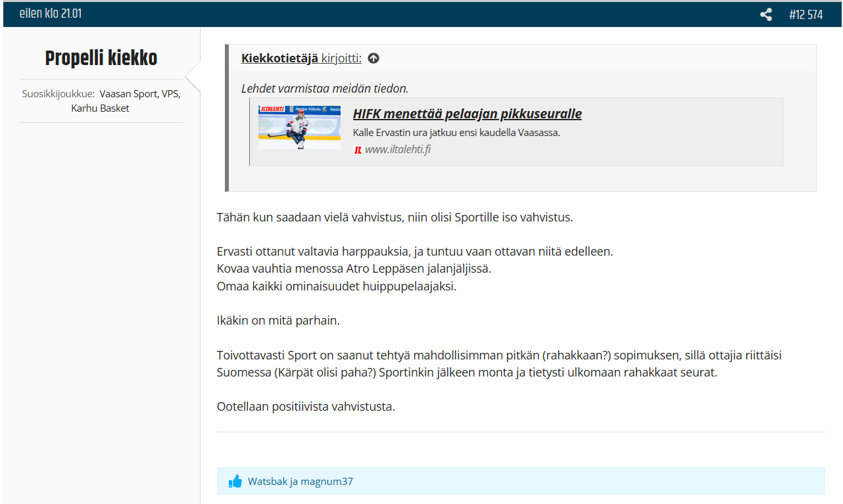The height and width of the screenshot is (504, 843).
Task: Click quoted text 'Lehdet varmistaa meidän tiedon'
Action: click(x=325, y=89)
